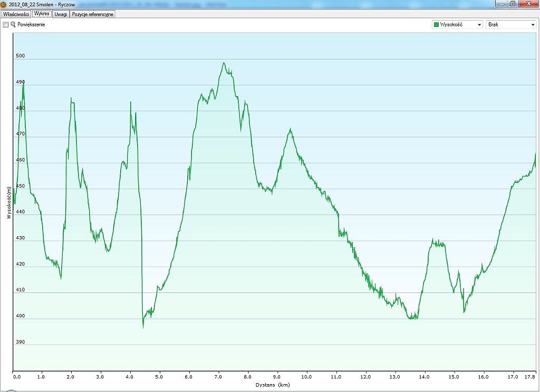
Task: Click the highest elevation peak near 7 km
Action: 224,63
